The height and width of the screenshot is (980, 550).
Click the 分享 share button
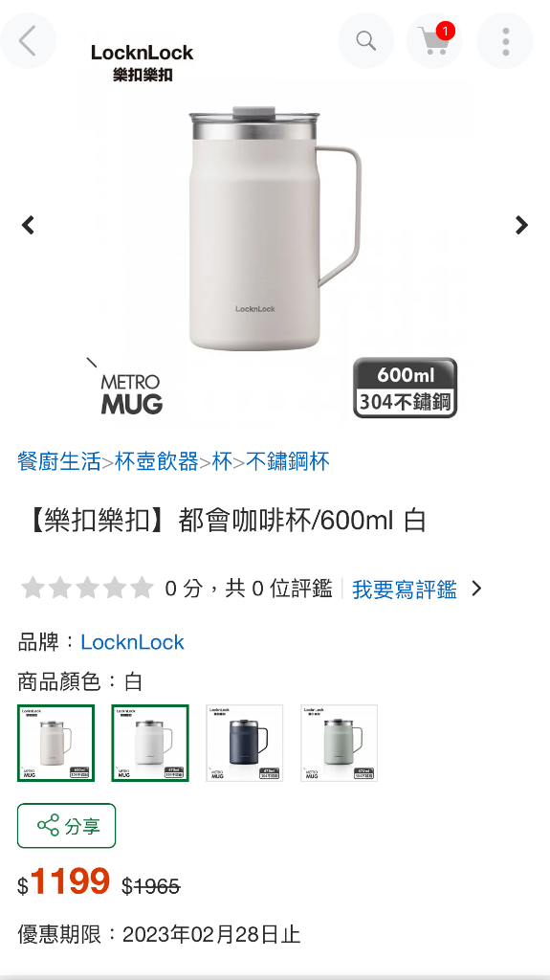click(x=66, y=826)
